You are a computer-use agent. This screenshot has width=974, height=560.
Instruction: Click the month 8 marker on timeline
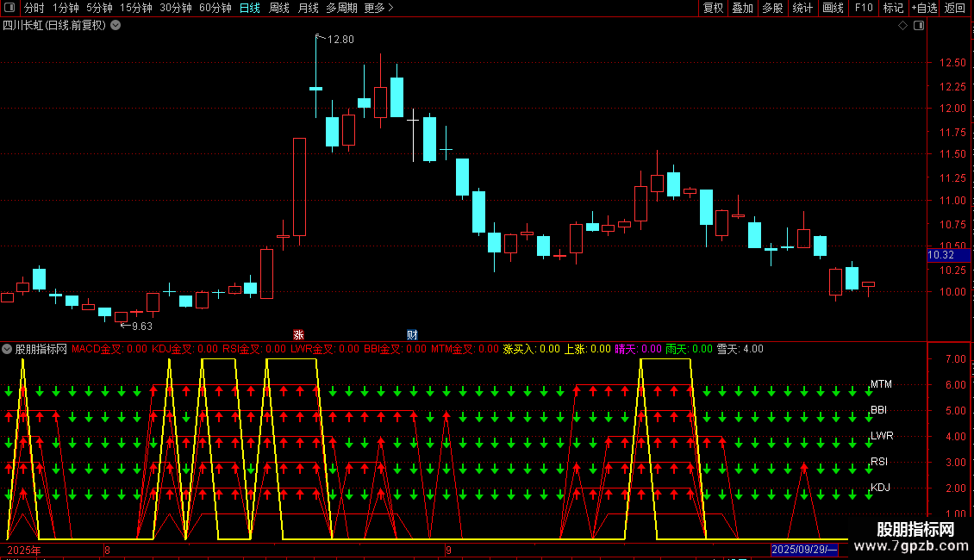[x=108, y=550]
